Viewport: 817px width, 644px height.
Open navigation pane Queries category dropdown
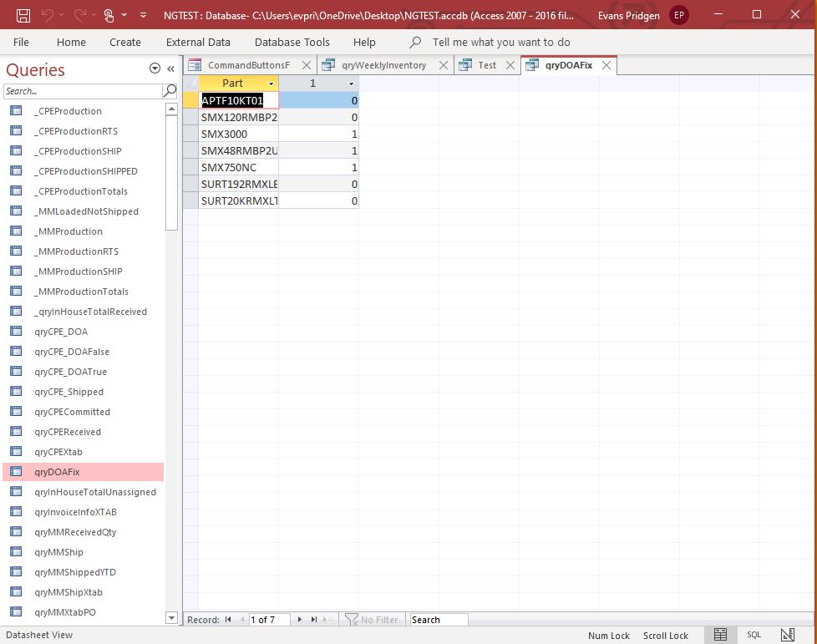(x=155, y=68)
